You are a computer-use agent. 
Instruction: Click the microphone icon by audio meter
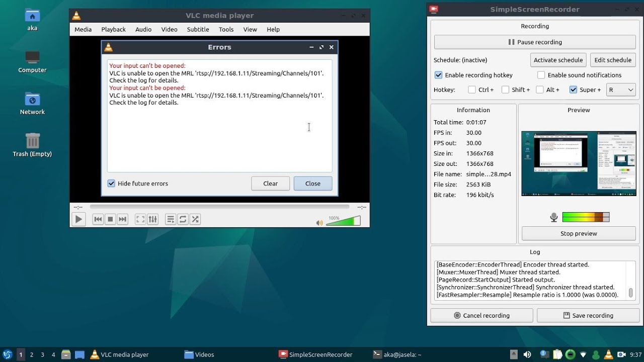[553, 217]
